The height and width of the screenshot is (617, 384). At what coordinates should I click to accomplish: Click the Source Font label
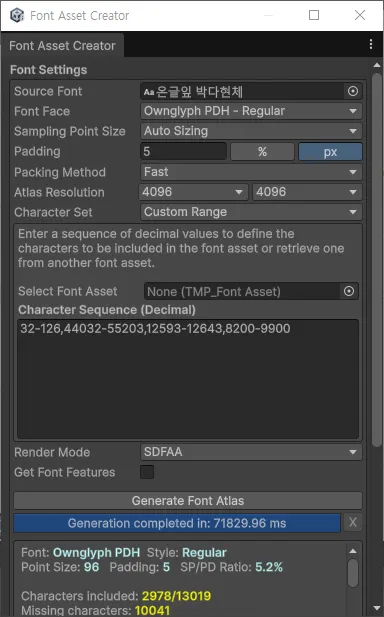click(48, 91)
